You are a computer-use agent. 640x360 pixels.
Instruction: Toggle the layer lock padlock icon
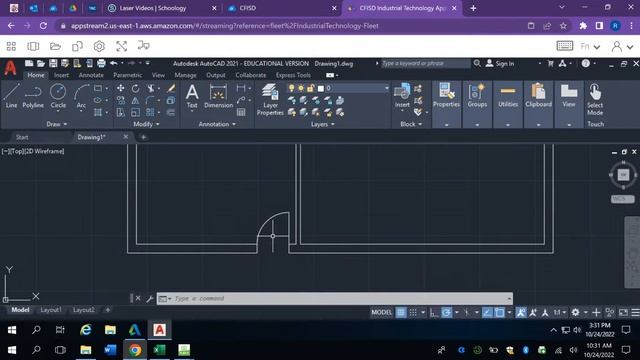[311, 88]
